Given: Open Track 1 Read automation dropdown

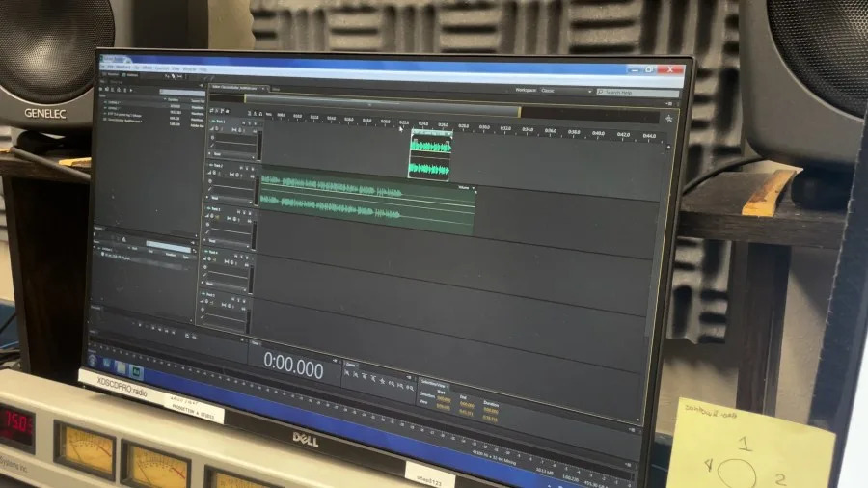Looking at the screenshot, I should [233, 153].
